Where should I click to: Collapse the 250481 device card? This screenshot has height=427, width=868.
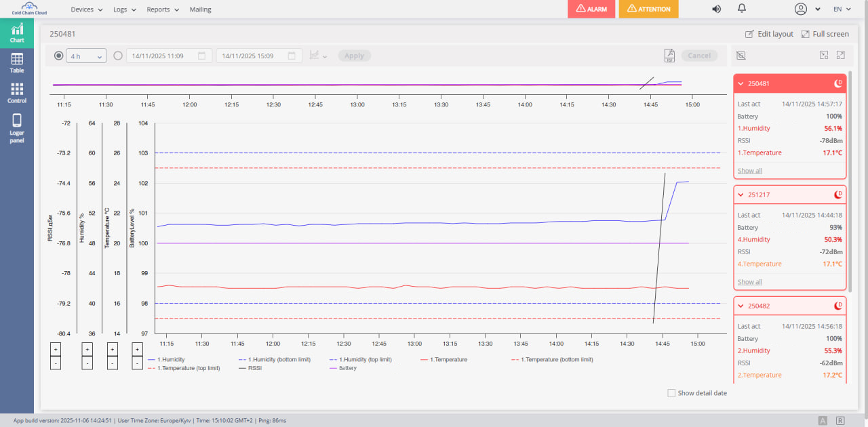741,83
